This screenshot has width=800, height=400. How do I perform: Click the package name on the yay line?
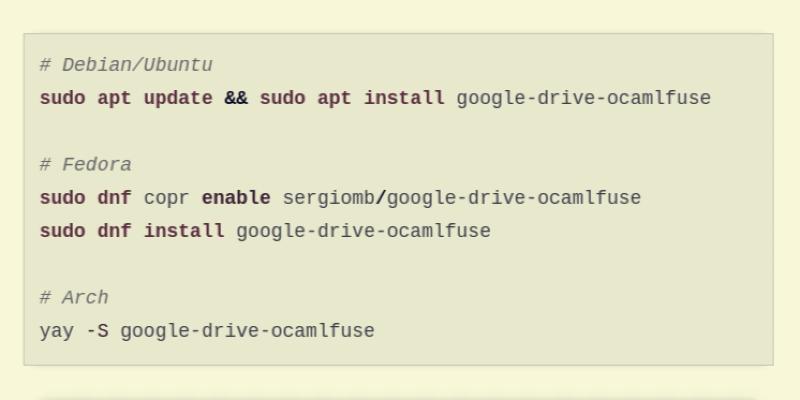(247, 331)
